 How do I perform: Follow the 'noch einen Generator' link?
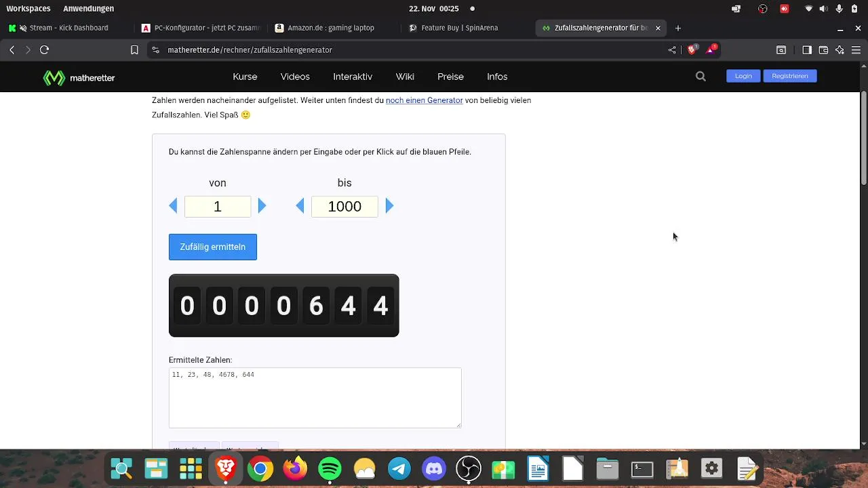pyautogui.click(x=425, y=100)
